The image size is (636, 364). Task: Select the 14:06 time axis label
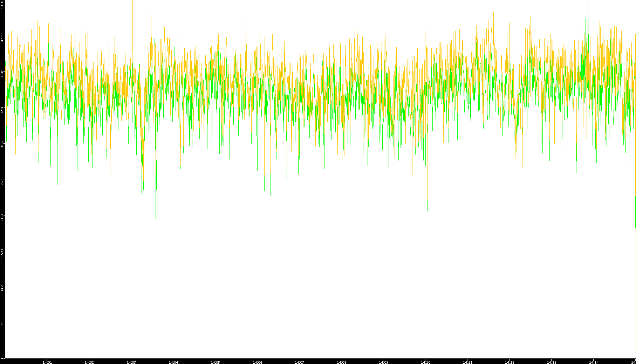click(x=257, y=362)
